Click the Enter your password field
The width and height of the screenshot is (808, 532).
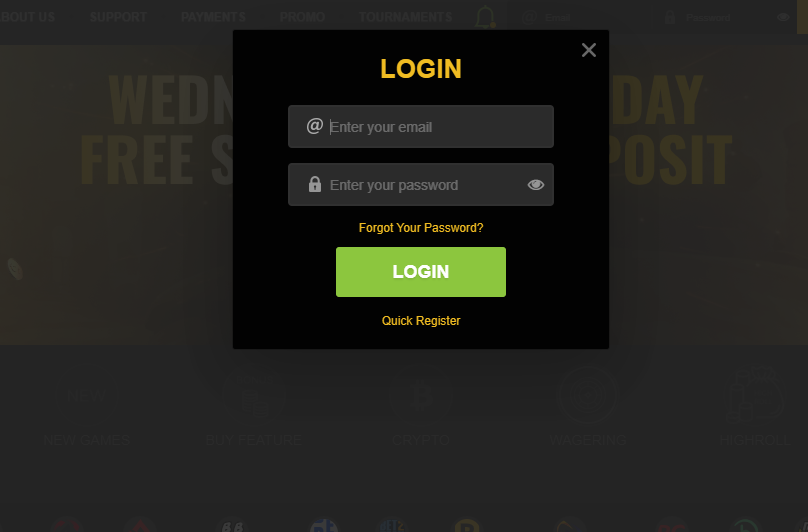420,185
